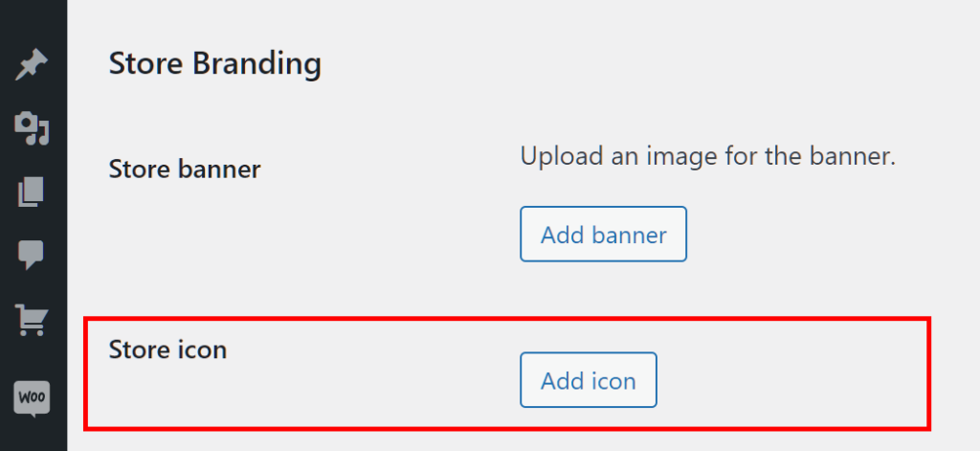980x451 pixels.
Task: Upload a store banner image
Action: pyautogui.click(x=603, y=235)
